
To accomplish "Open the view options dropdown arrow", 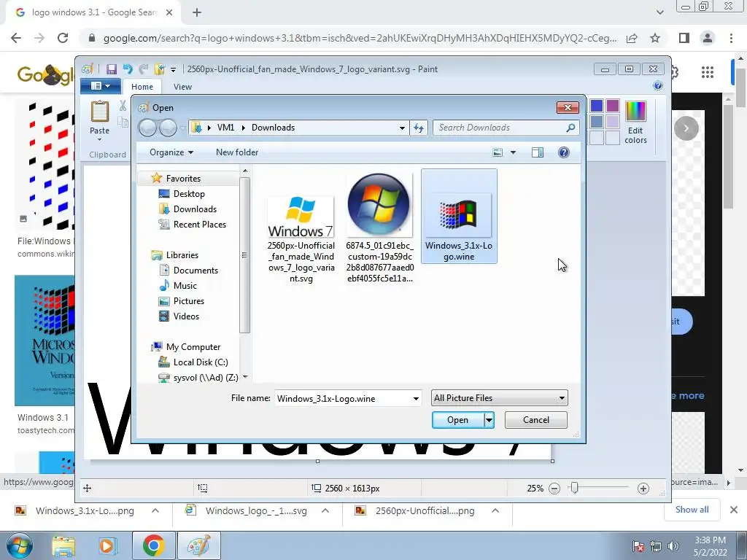I will (513, 152).
